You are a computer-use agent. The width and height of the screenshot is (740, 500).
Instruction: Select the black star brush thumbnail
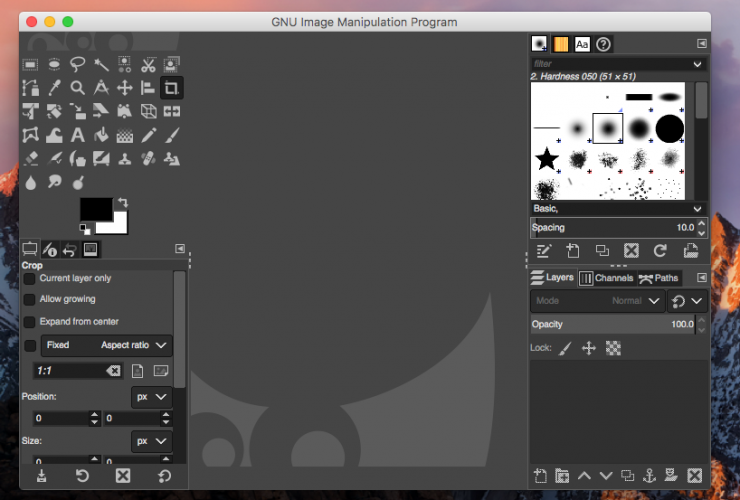pos(546,158)
